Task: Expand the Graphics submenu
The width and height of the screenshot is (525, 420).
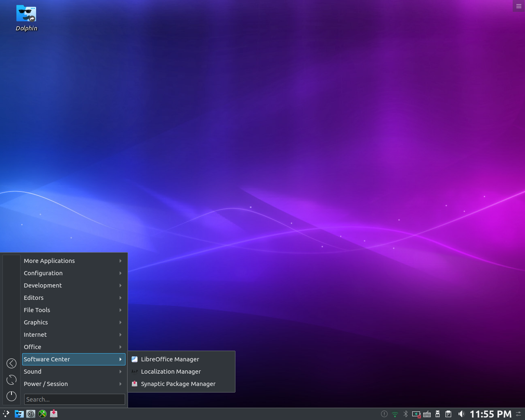Action: (74, 322)
